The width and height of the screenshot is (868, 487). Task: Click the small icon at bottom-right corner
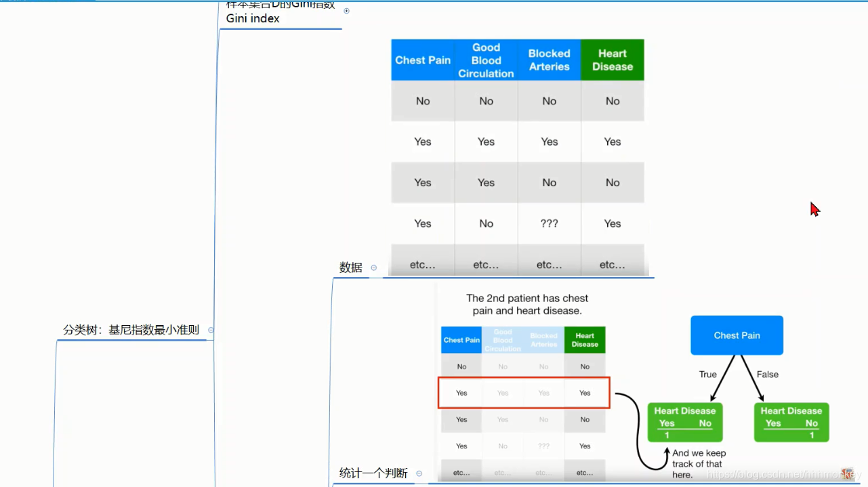pyautogui.click(x=847, y=473)
